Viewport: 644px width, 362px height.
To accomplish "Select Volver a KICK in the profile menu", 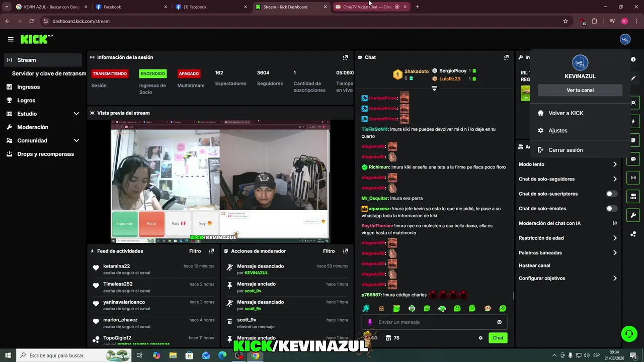I will tap(580, 113).
